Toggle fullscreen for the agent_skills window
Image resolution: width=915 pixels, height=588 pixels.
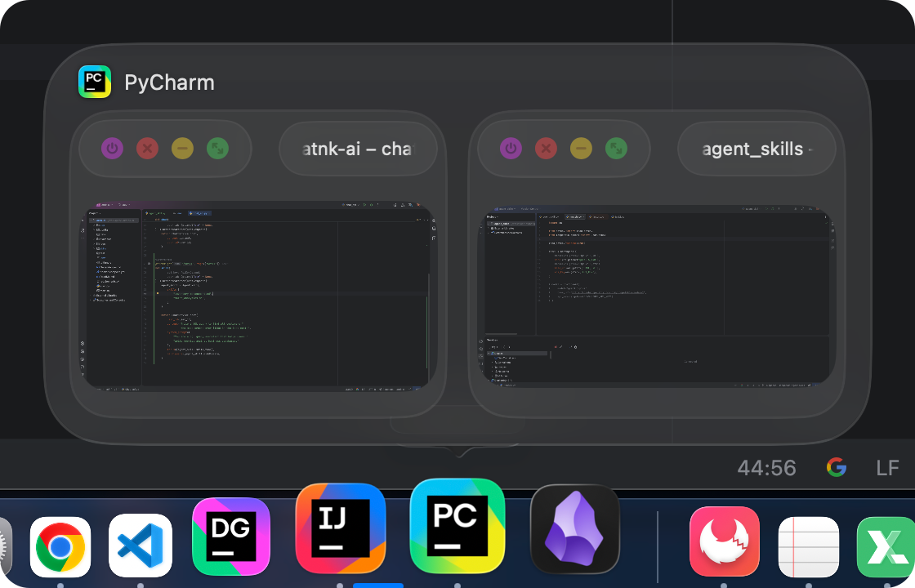coord(616,149)
